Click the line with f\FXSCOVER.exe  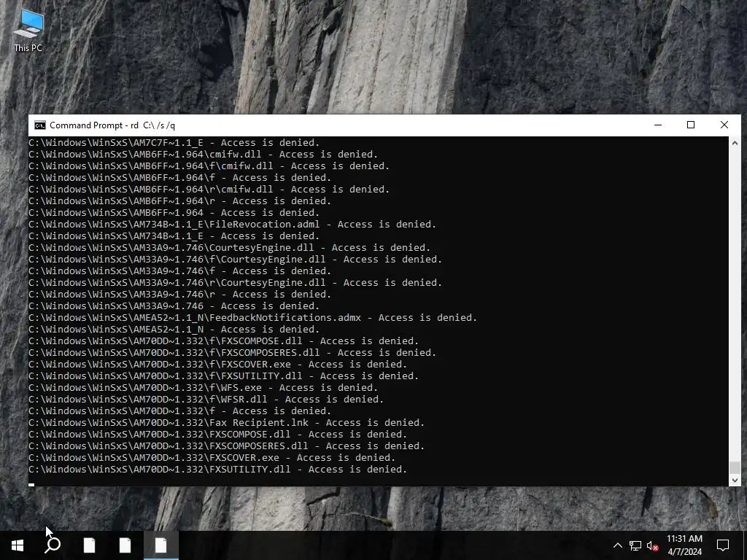click(x=217, y=365)
